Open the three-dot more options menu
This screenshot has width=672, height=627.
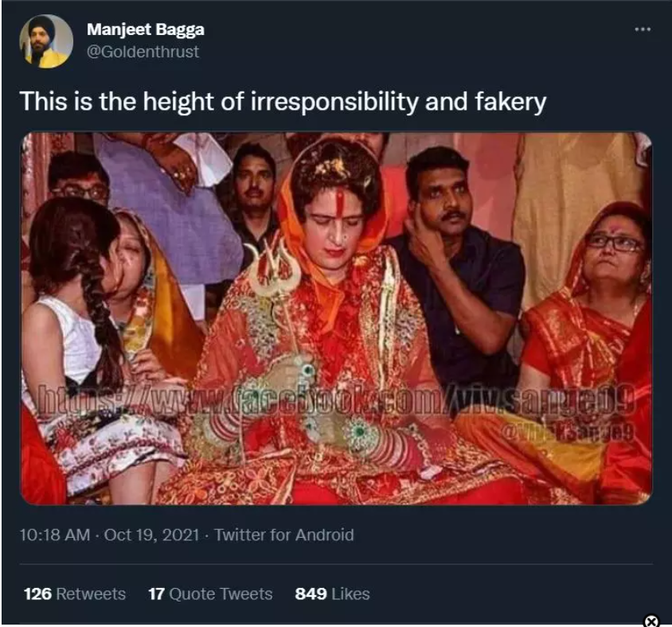point(642,29)
